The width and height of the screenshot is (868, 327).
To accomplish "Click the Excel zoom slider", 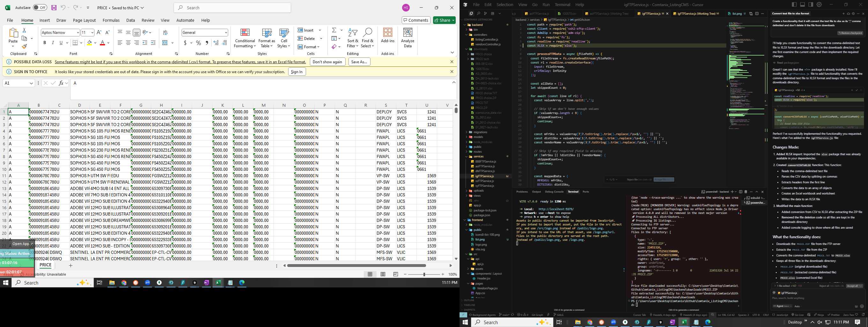I will click(x=424, y=274).
